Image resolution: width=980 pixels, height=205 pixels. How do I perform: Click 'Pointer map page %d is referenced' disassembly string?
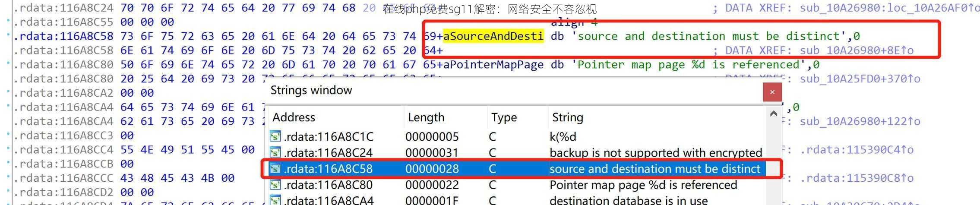point(692,65)
